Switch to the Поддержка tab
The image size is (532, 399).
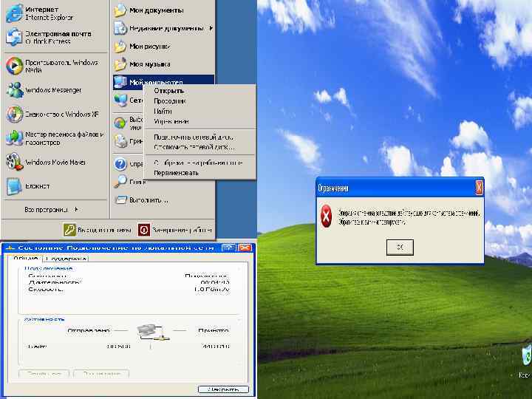point(66,259)
